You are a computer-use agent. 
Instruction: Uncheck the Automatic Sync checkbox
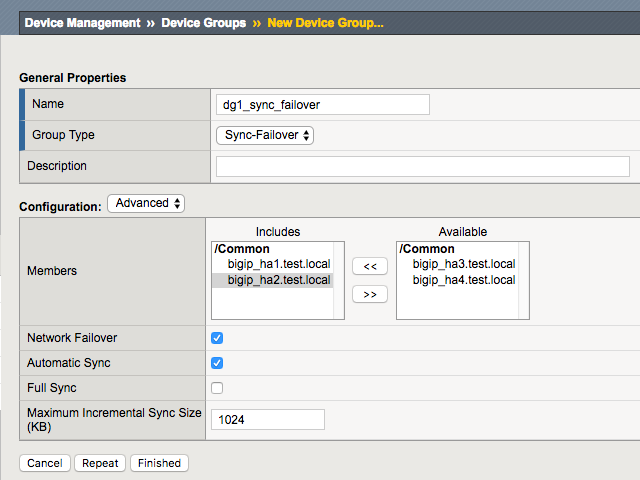217,363
